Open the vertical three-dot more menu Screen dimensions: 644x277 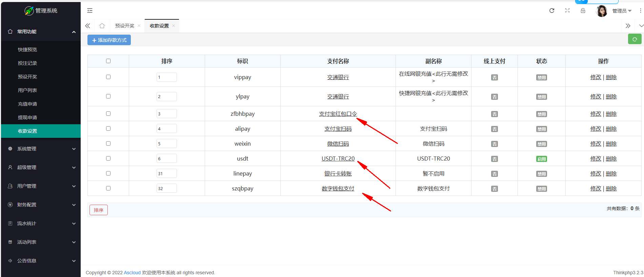(640, 11)
